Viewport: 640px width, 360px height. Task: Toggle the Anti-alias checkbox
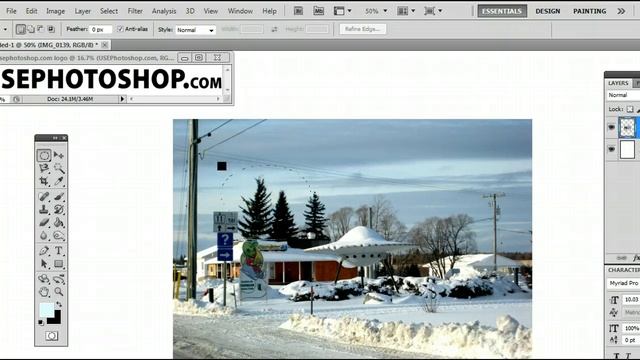[120, 29]
